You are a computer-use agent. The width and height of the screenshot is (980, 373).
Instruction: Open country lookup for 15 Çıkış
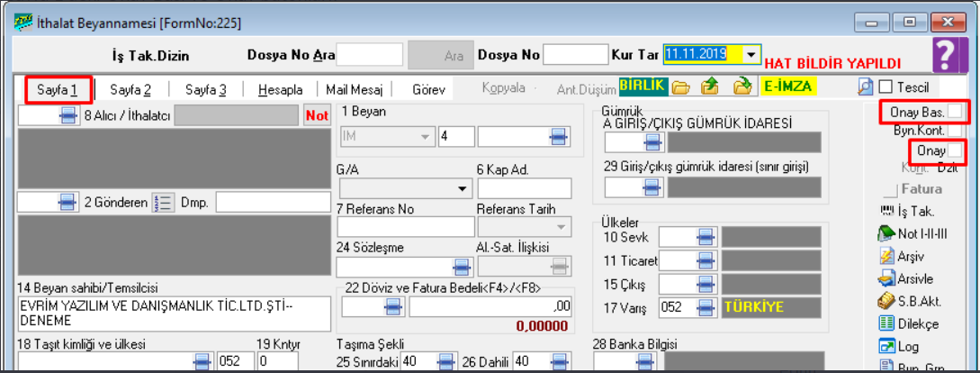point(706,285)
